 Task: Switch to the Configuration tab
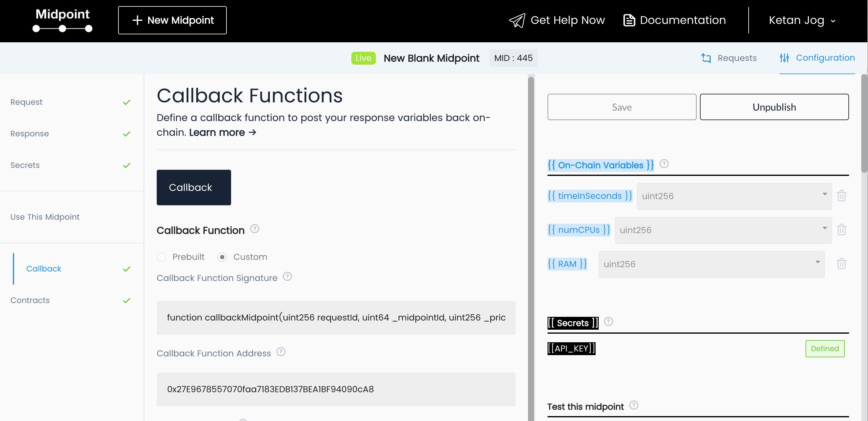[817, 58]
